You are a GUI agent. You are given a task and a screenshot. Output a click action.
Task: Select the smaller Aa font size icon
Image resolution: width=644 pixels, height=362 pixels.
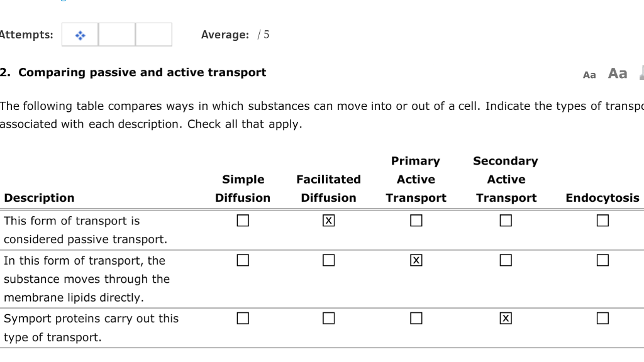pyautogui.click(x=589, y=75)
